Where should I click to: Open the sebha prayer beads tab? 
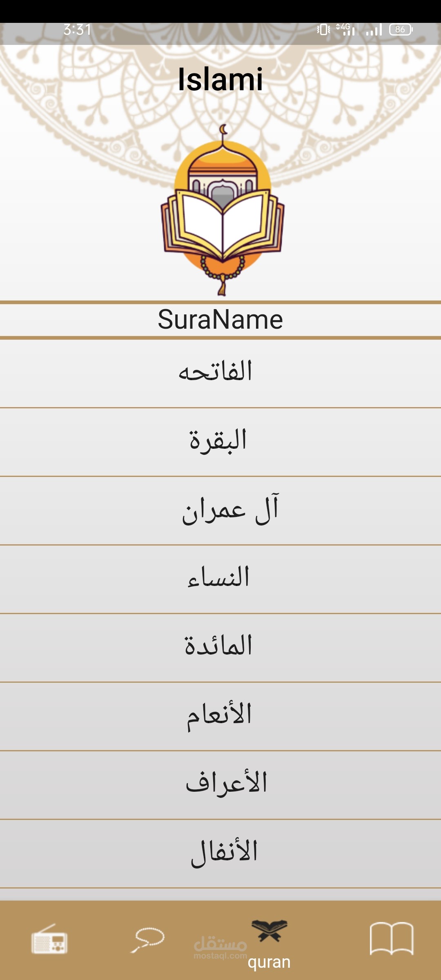148,939
